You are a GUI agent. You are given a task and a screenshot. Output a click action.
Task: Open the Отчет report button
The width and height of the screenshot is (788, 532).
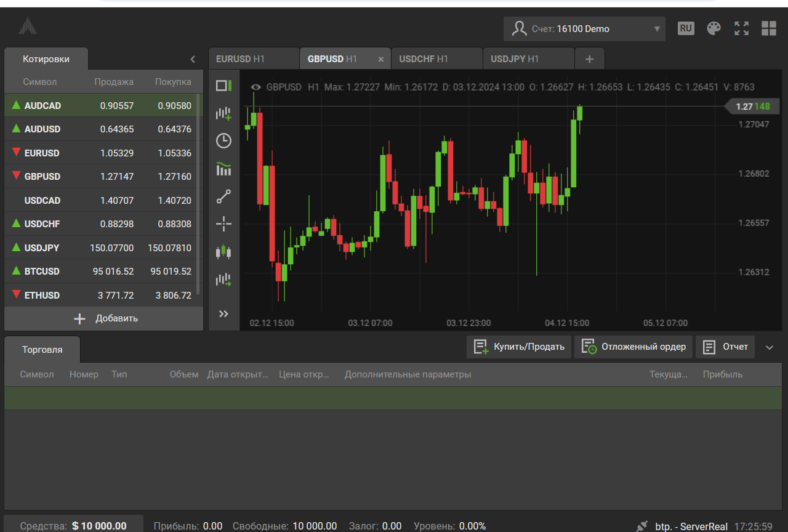[x=725, y=347]
